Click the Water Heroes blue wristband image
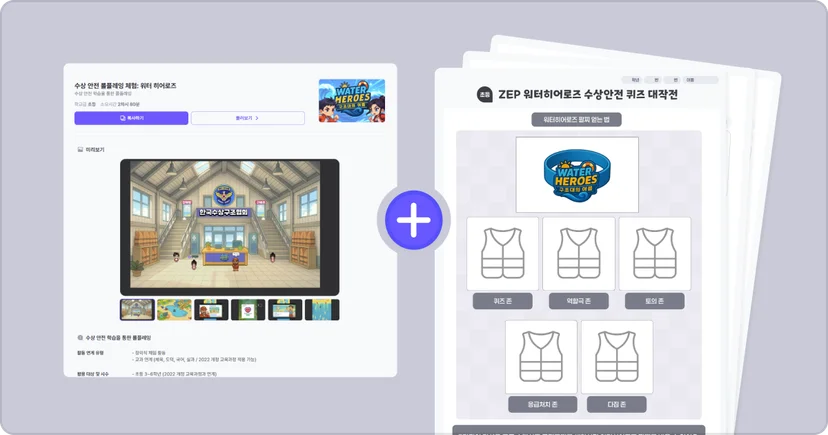828x435 pixels. 577,175
